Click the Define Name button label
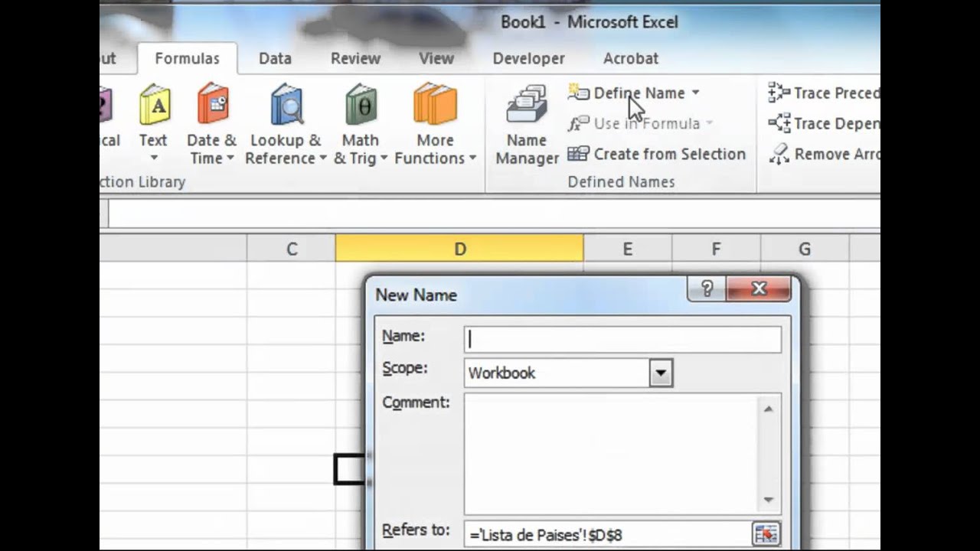This screenshot has height=551, width=980. (x=639, y=93)
